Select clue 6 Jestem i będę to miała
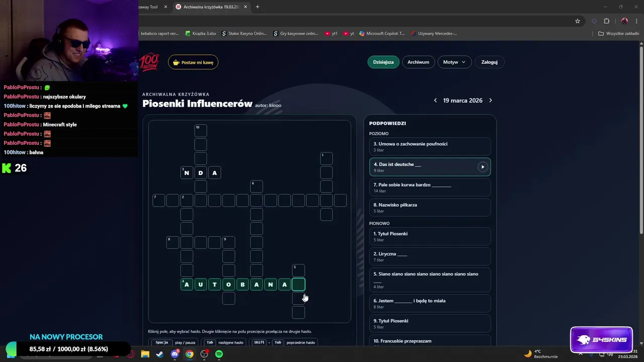The image size is (644, 362). click(x=430, y=303)
